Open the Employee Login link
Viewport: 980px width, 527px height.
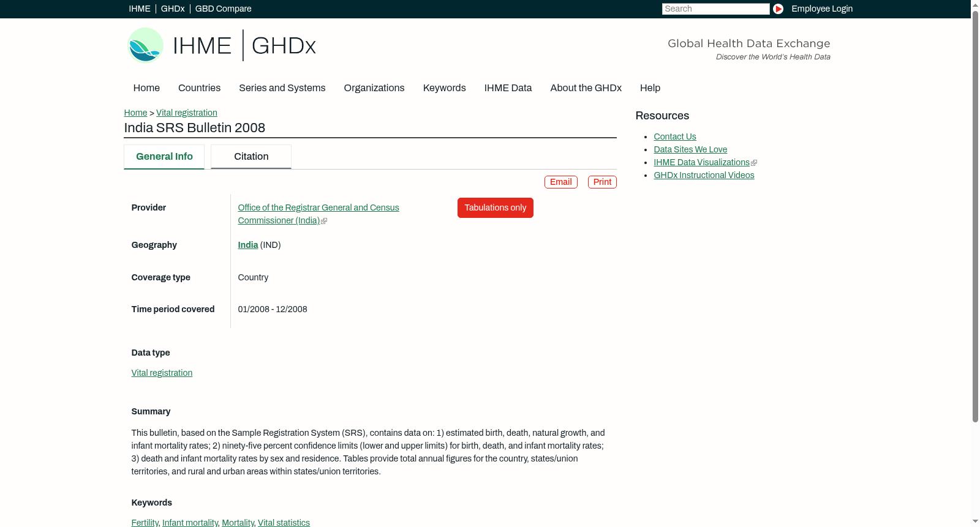pyautogui.click(x=822, y=9)
